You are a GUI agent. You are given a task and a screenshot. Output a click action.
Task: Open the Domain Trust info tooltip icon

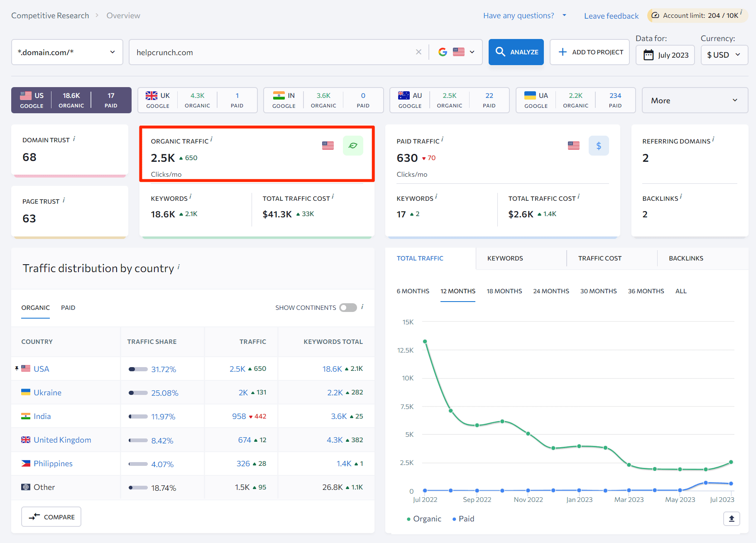coord(74,139)
